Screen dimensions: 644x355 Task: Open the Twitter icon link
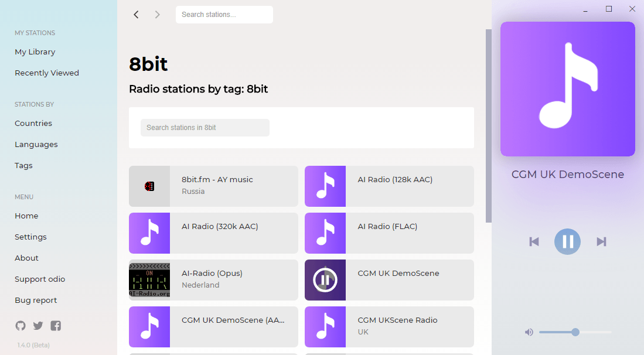38,326
